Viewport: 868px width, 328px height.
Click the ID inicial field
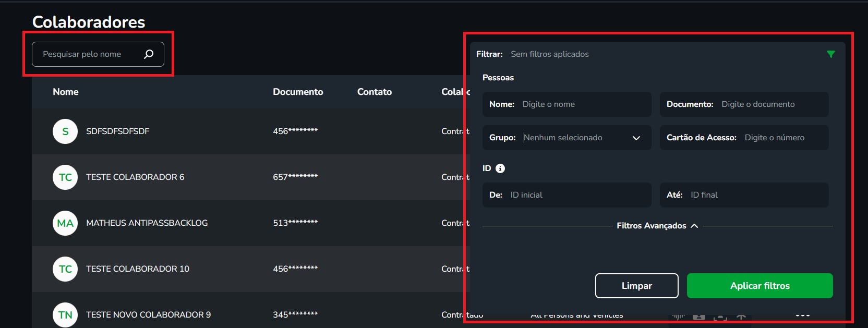point(576,195)
